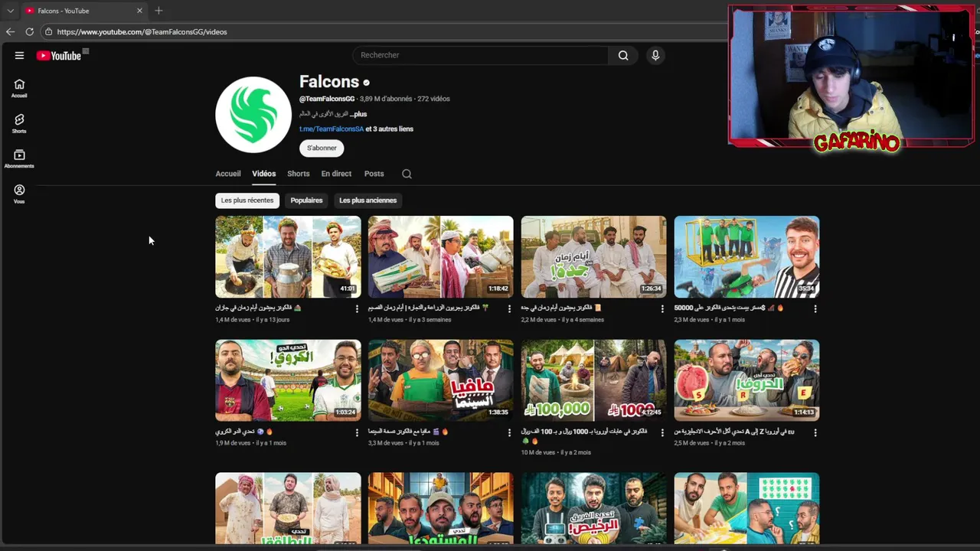Open the 100,000 vs 1000 camping thumbnail
The height and width of the screenshot is (551, 980).
tap(593, 380)
